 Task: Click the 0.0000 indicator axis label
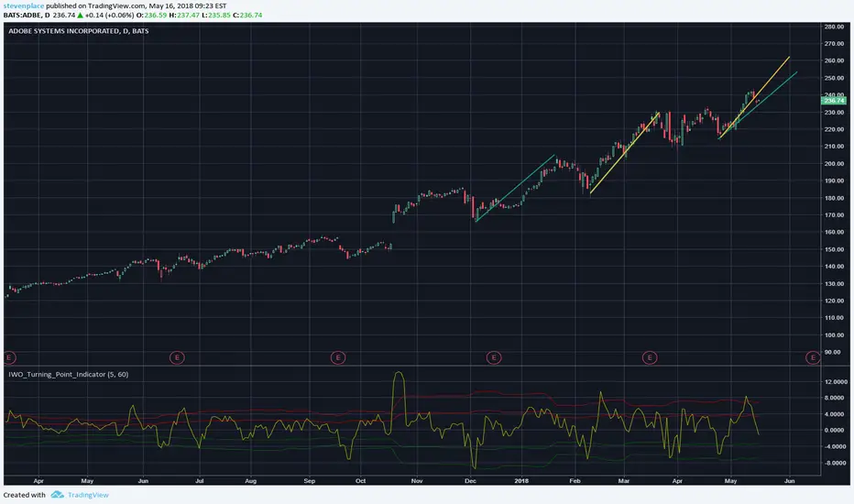[836, 431]
